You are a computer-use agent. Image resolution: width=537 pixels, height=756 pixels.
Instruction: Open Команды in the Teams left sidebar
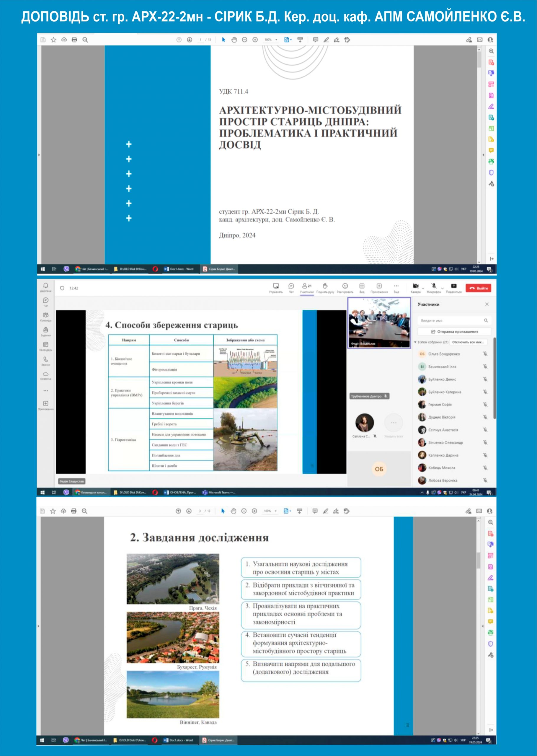pyautogui.click(x=46, y=317)
